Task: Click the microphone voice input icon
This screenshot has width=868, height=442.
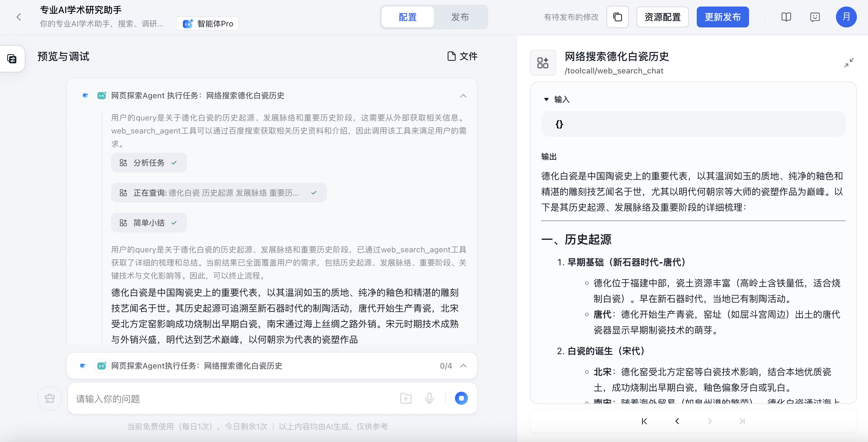Action: [429, 398]
